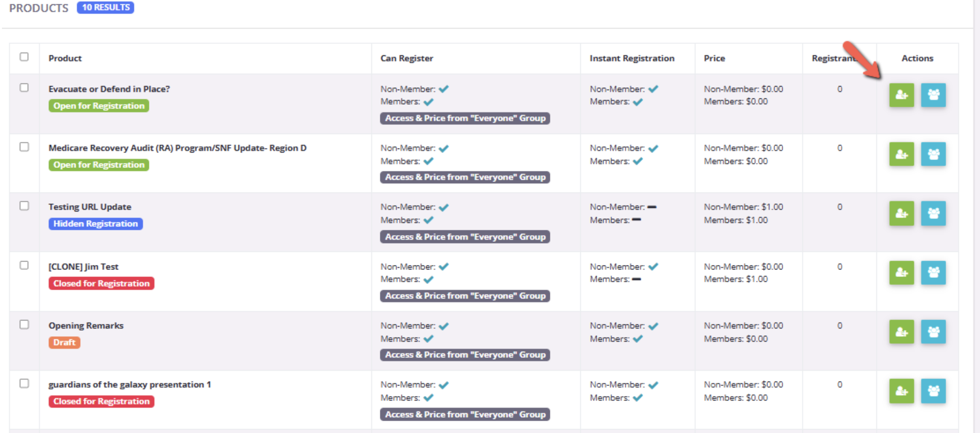
Task: Click green add-user icon for Medicare Recovery Audit row
Action: pos(901,154)
